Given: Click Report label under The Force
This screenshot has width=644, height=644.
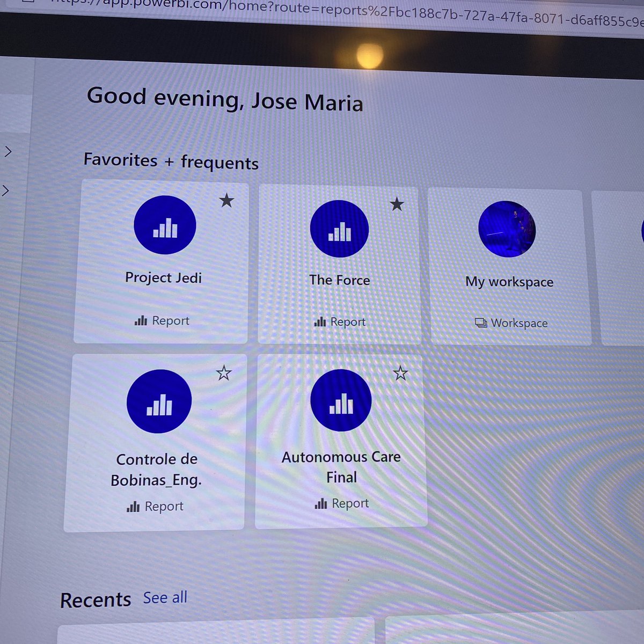Looking at the screenshot, I should 340,321.
